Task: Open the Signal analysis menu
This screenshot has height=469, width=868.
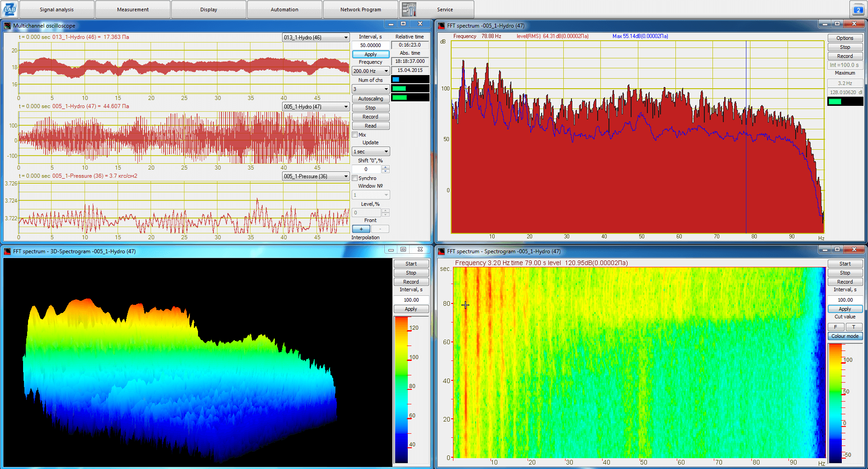Action: pos(57,9)
